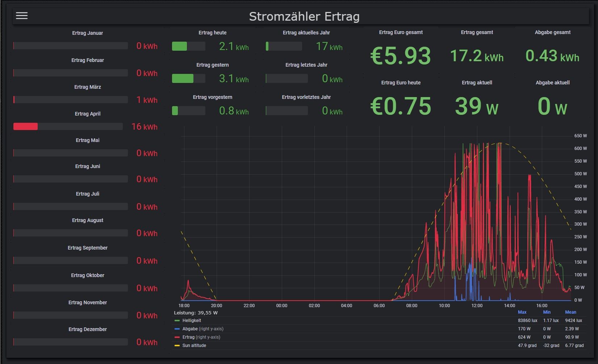Click the 17.2 kWh total yield value
The image size is (598, 364).
pyautogui.click(x=477, y=56)
